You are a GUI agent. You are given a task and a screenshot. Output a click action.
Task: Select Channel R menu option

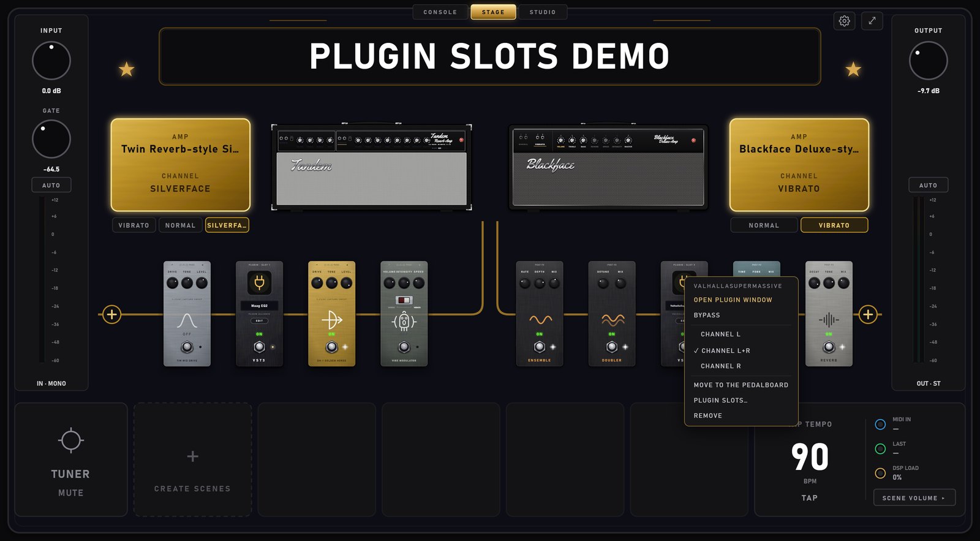pos(741,366)
